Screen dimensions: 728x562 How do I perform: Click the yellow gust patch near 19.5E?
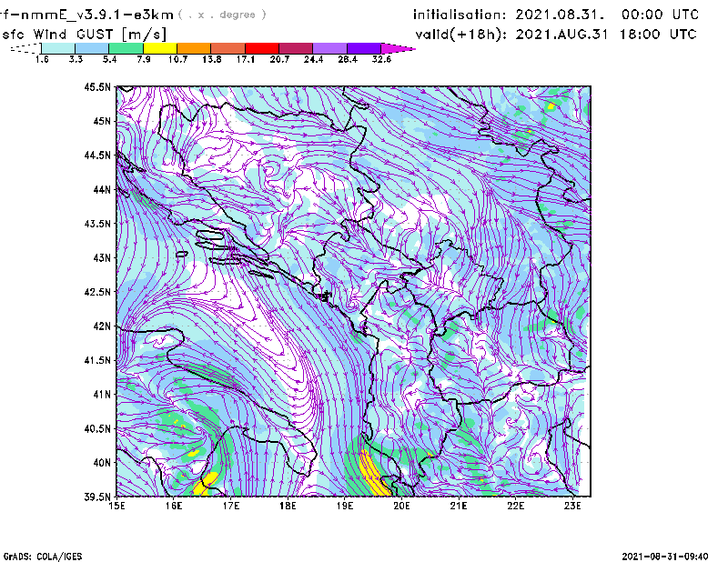pos(369,470)
